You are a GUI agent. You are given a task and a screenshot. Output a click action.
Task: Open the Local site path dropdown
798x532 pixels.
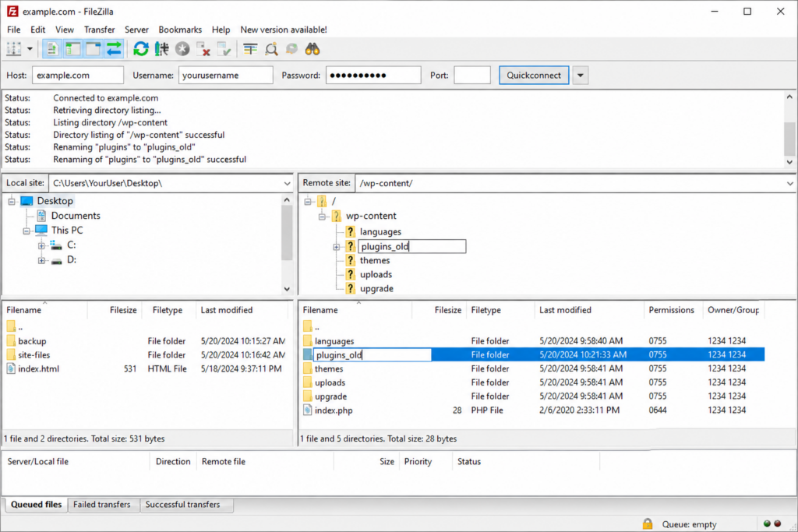(287, 184)
